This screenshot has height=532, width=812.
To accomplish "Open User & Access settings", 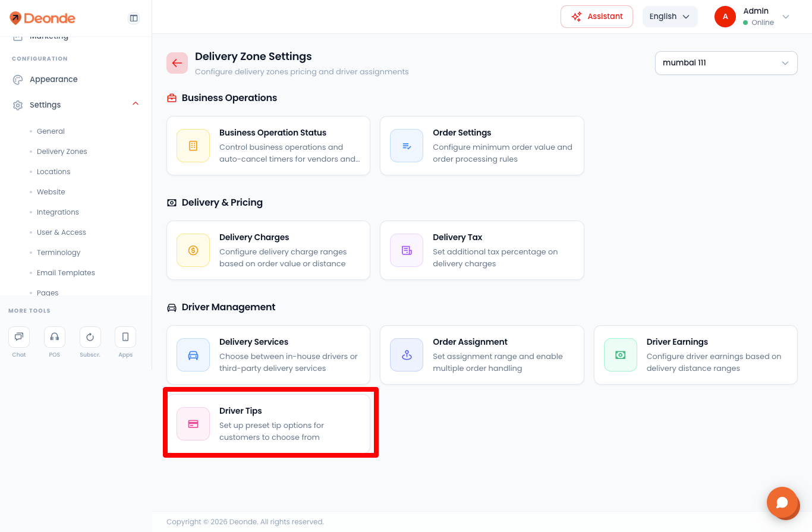I will click(x=61, y=232).
